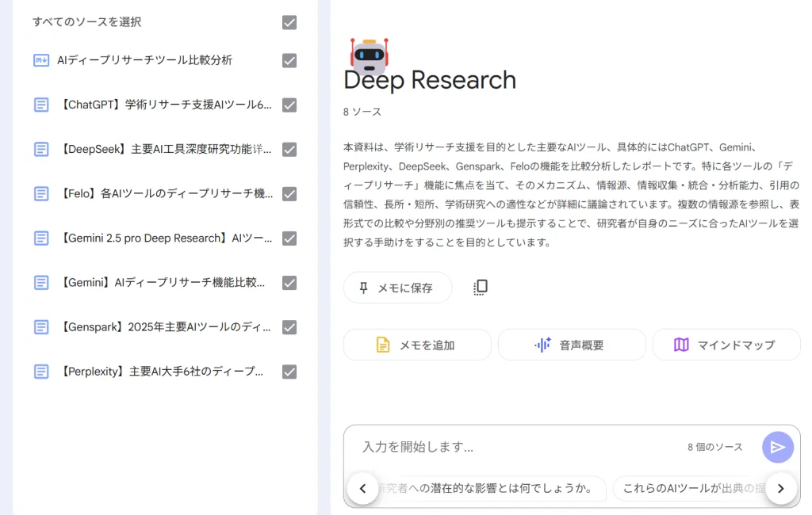The width and height of the screenshot is (812, 515).
Task: Click the 8 ソース count under the title
Action: click(362, 112)
